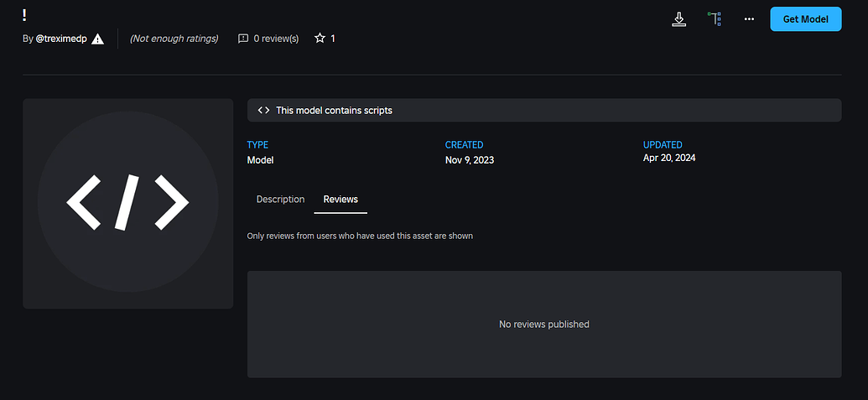Click the warning triangle beside the creator name
Viewport: 868px width, 400px height.
[98, 39]
